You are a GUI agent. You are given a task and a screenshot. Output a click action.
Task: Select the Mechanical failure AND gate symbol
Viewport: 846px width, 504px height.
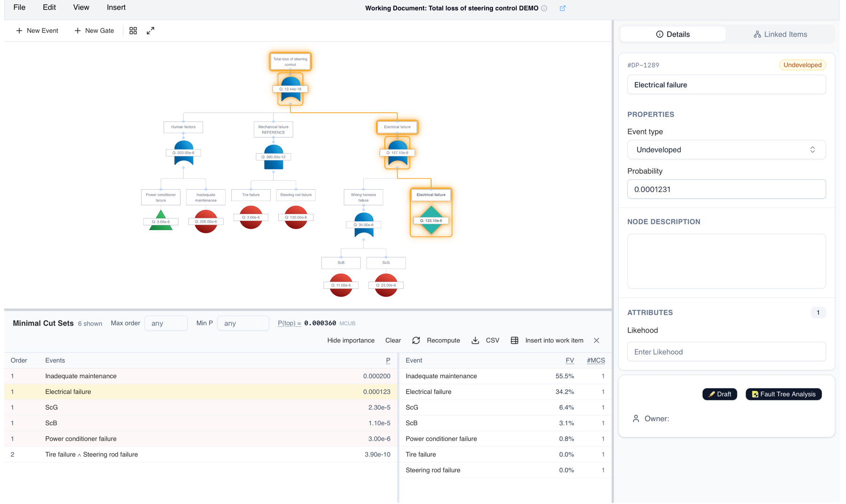pos(274,157)
